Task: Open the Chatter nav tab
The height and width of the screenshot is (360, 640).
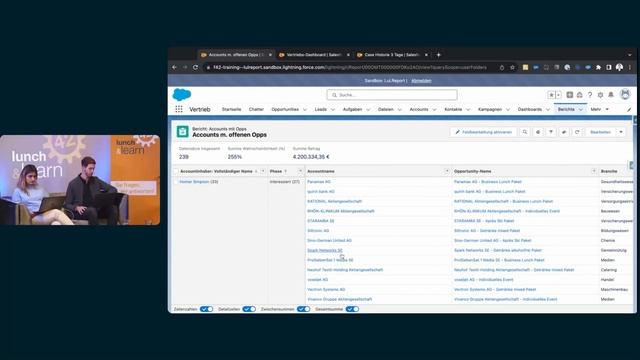Action: (256, 109)
